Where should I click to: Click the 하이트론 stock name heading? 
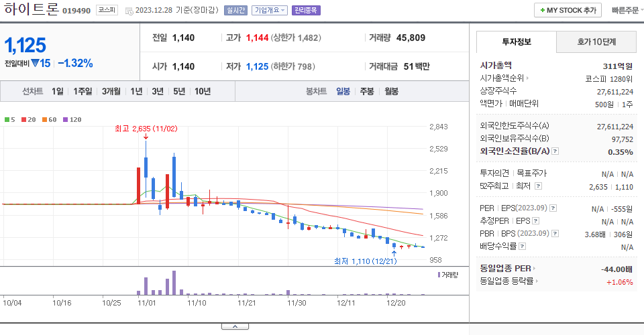click(x=32, y=9)
